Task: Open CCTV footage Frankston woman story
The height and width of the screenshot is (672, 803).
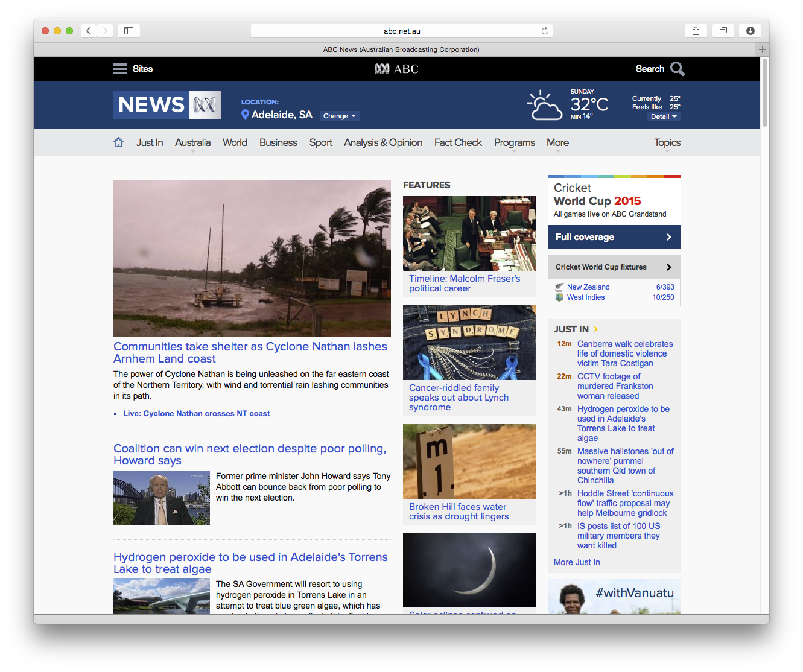Action: tap(615, 386)
